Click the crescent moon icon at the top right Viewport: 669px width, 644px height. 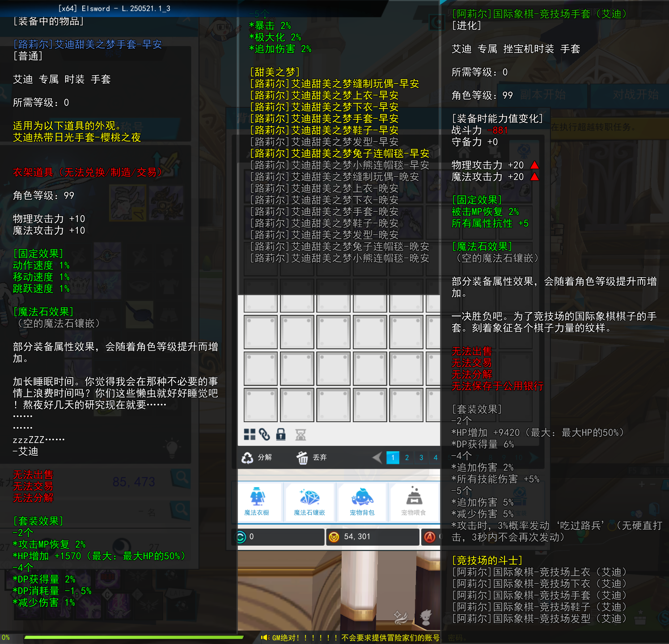436,21
